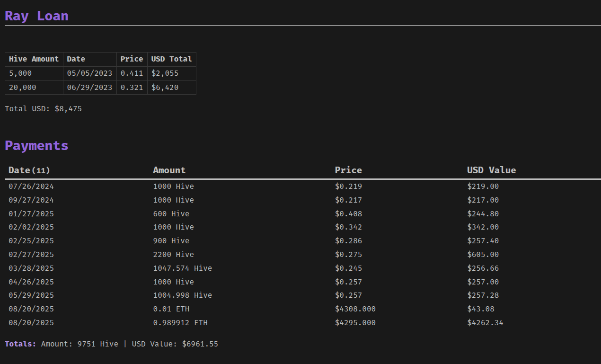Click the Date(11) header in Payments table
Viewport: 601px width, 364px height.
(29, 170)
